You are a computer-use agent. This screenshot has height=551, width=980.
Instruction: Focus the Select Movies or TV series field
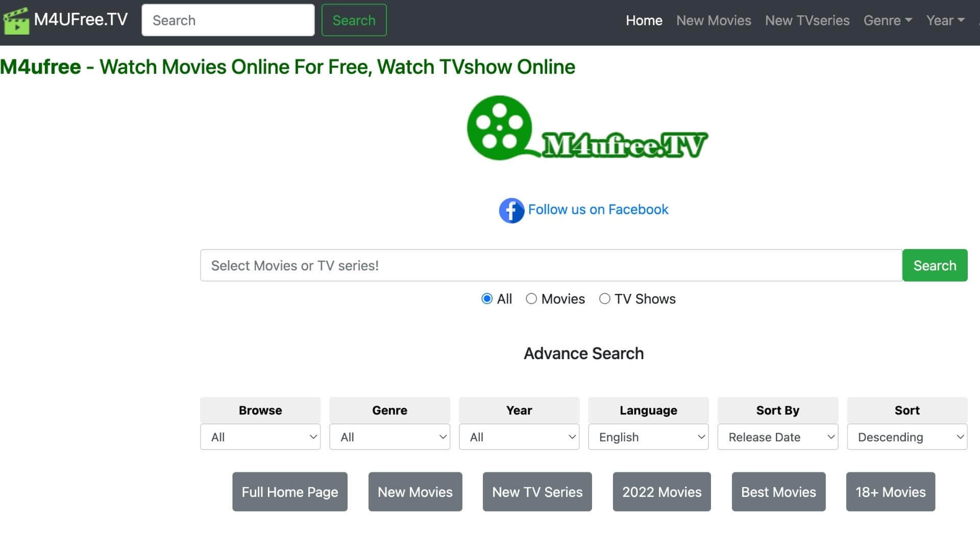click(x=551, y=265)
